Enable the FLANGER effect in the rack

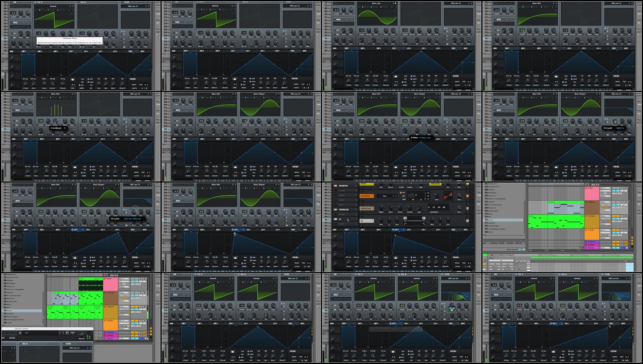coord(335,190)
